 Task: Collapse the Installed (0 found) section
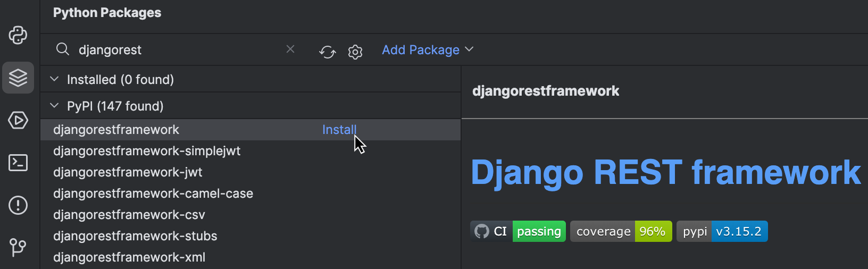coord(54,79)
